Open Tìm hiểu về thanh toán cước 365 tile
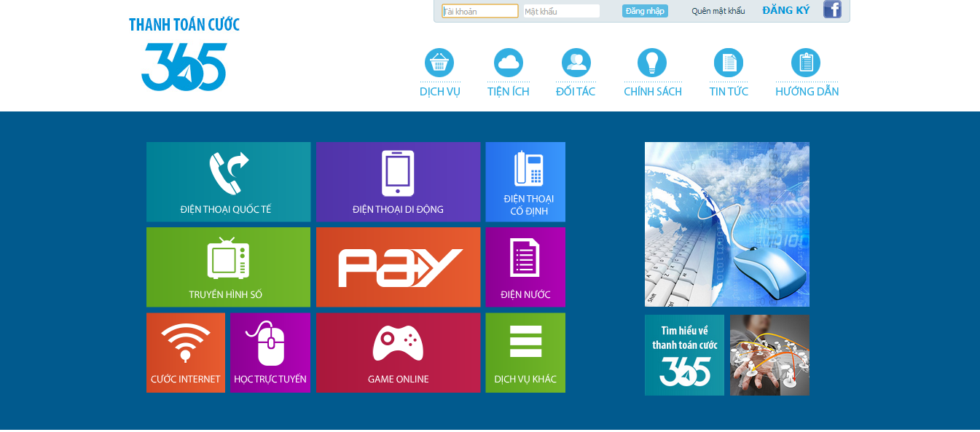The height and width of the screenshot is (432, 980). [x=685, y=355]
